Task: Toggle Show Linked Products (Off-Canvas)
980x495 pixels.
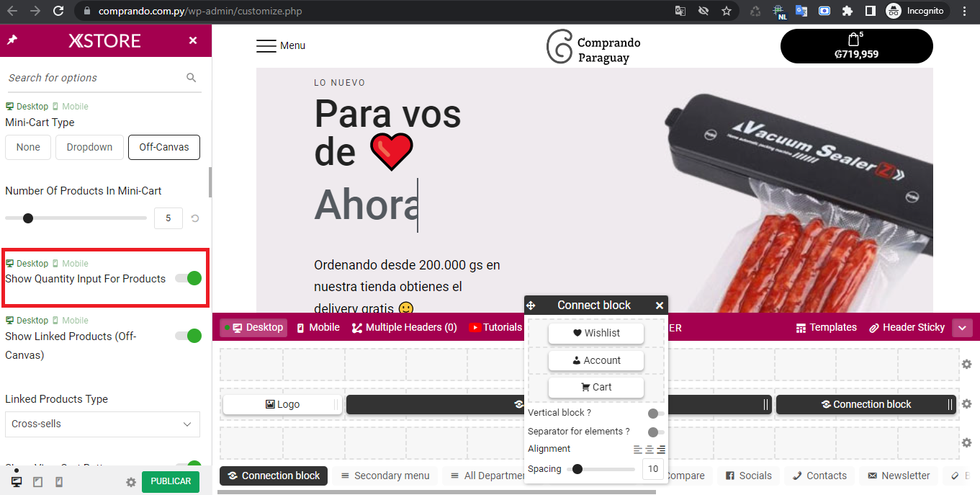Action: point(189,336)
